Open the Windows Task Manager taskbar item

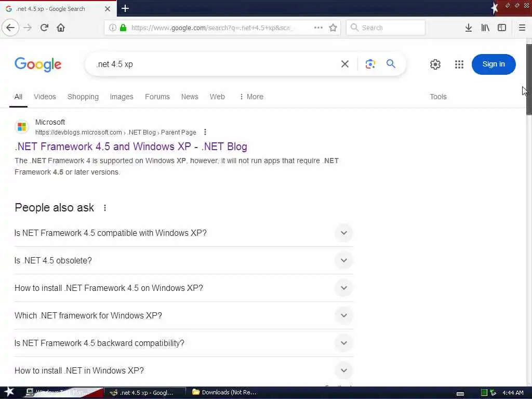(x=61, y=392)
